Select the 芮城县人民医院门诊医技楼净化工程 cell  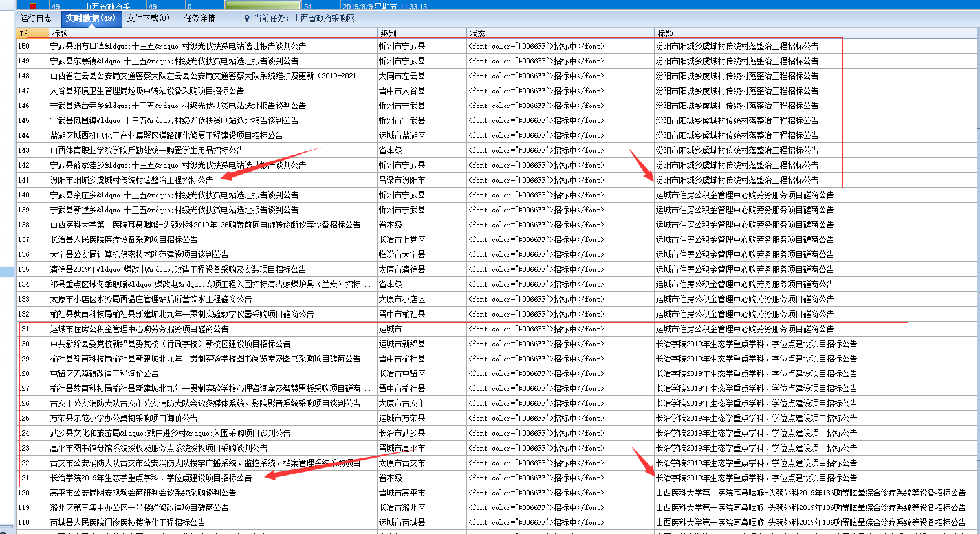click(x=213, y=522)
